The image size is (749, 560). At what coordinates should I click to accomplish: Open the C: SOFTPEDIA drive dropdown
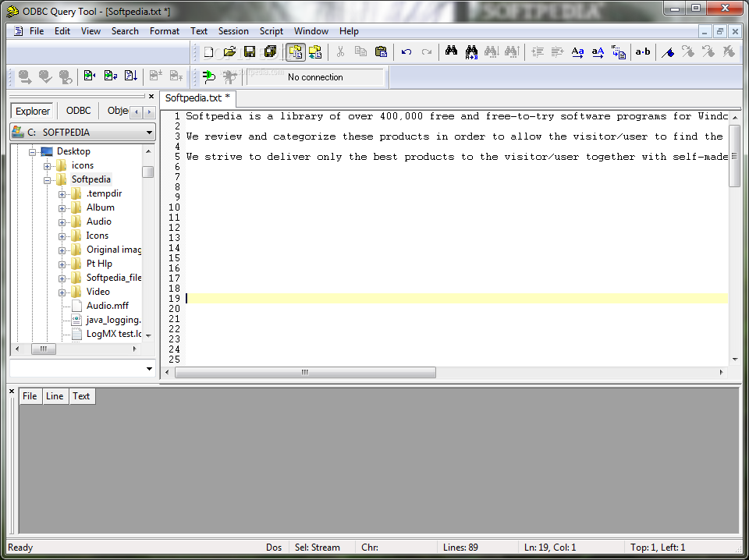click(149, 133)
